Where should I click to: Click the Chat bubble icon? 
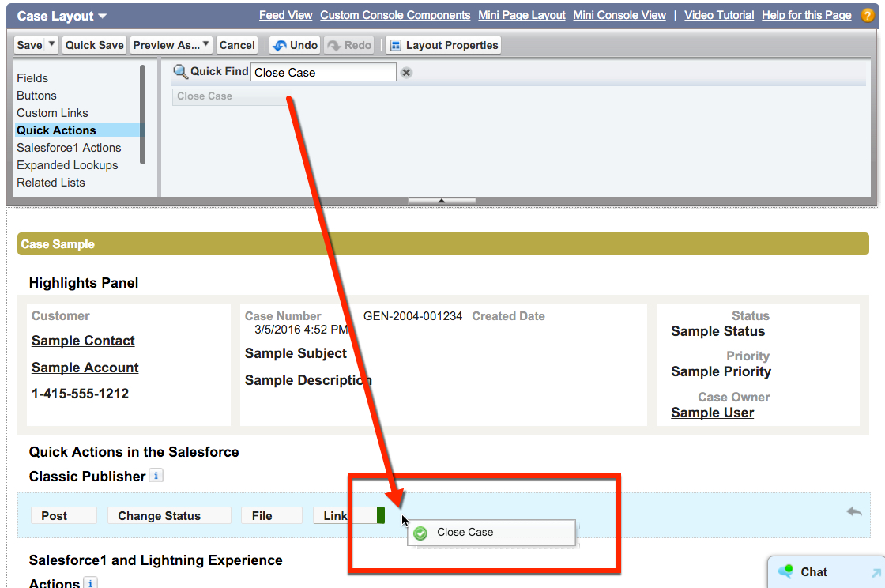pyautogui.click(x=785, y=571)
